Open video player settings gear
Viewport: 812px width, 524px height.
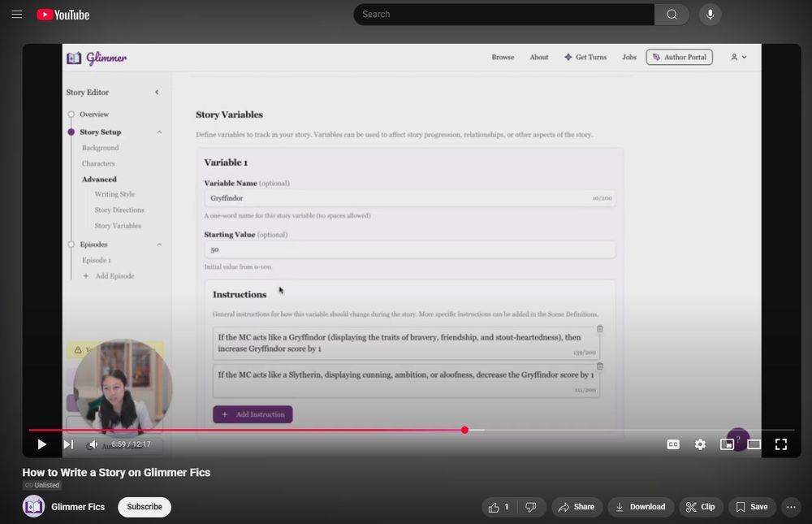click(700, 444)
